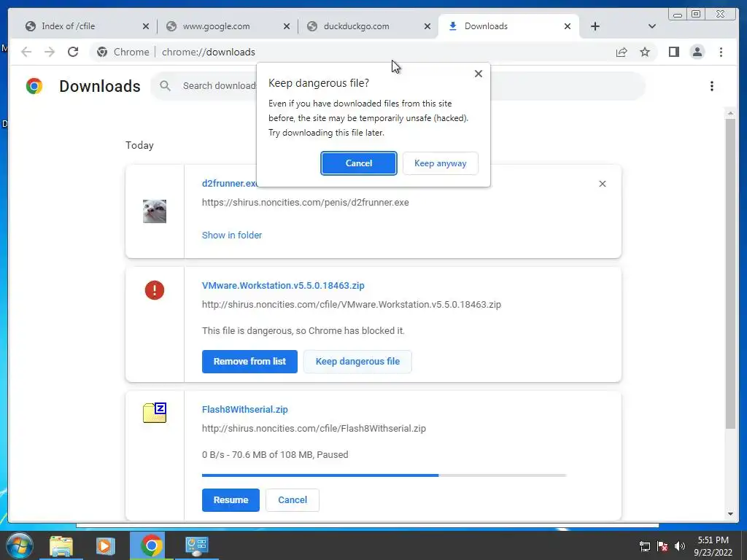Image resolution: width=747 pixels, height=560 pixels.
Task: Click the Chrome logo beside Downloads title
Action: click(x=34, y=86)
